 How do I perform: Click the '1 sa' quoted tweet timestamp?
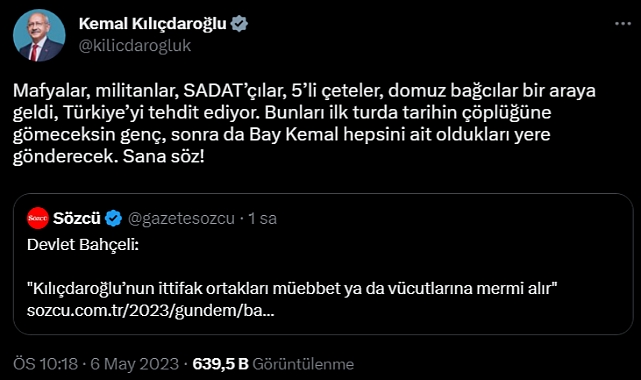coord(263,219)
